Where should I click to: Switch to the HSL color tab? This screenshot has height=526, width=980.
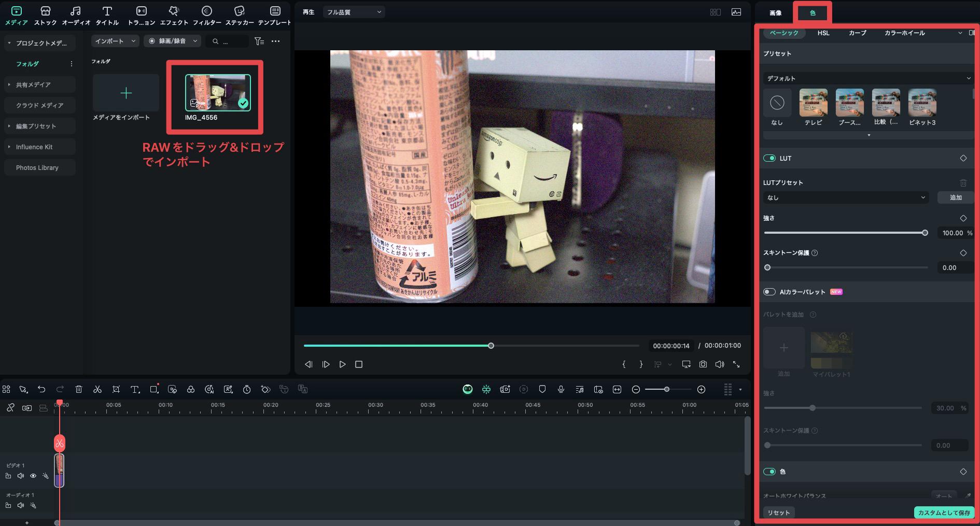point(823,33)
